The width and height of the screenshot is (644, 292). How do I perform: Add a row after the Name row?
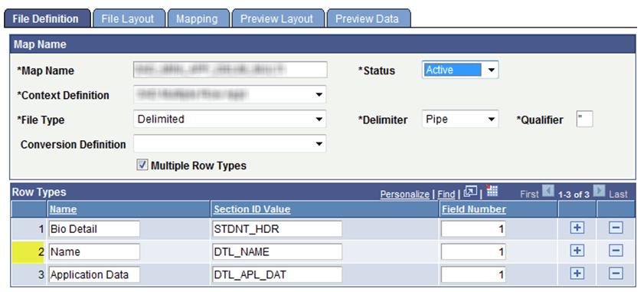[577, 251]
